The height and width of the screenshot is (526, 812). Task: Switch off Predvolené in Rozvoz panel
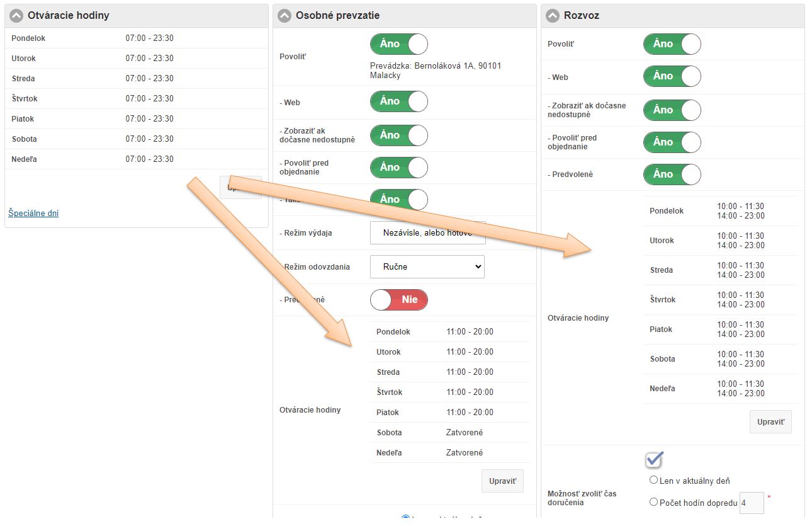pyautogui.click(x=672, y=174)
